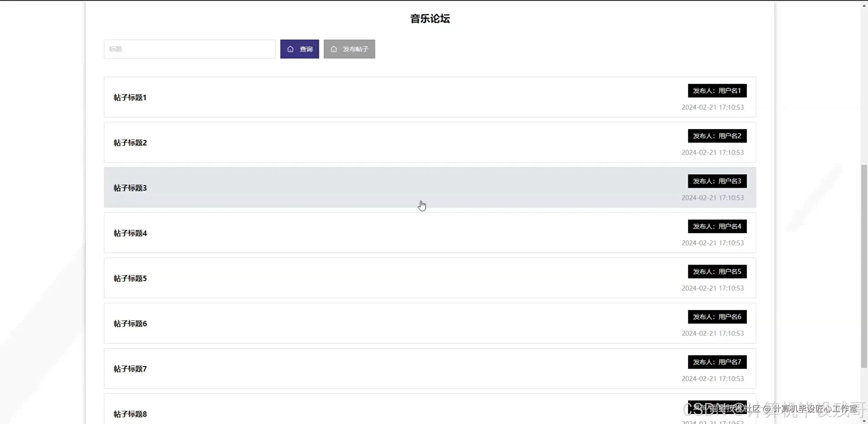Click the 发布人: 用户名2 badge

pos(717,136)
